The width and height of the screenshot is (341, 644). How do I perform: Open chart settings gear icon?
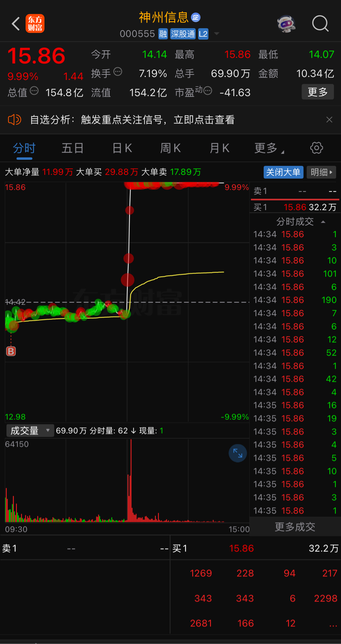click(317, 148)
